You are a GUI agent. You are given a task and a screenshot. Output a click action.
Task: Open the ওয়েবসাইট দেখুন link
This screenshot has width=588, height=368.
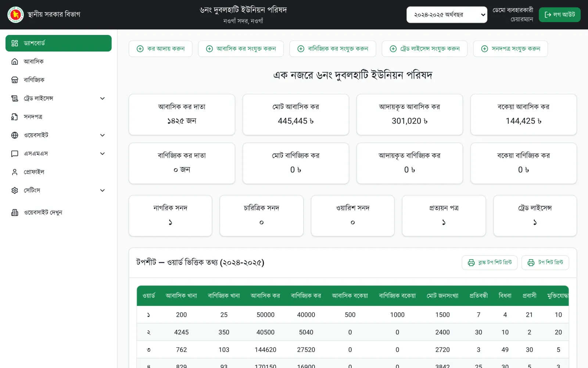[x=58, y=212]
